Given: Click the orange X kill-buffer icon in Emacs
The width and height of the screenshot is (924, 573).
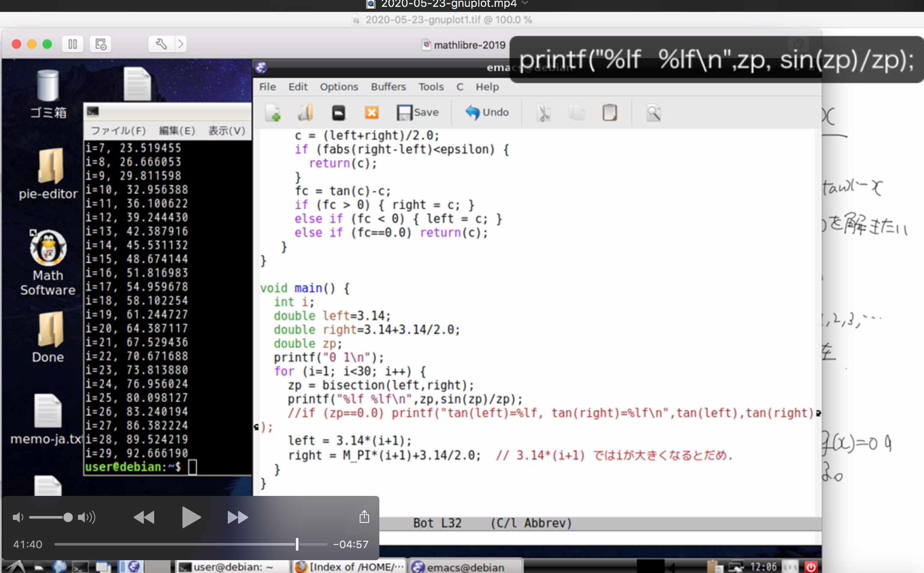Looking at the screenshot, I should [371, 113].
